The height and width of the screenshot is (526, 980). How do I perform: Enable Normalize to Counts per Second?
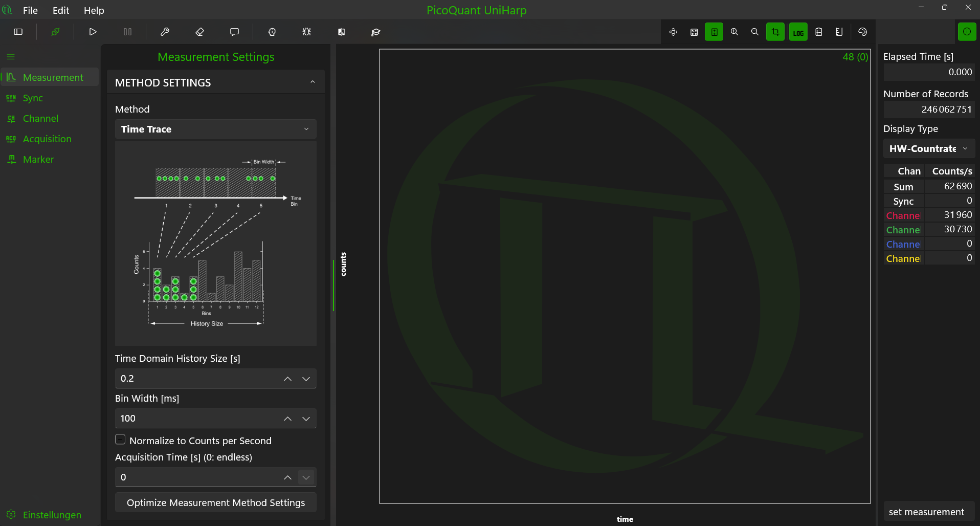click(121, 440)
